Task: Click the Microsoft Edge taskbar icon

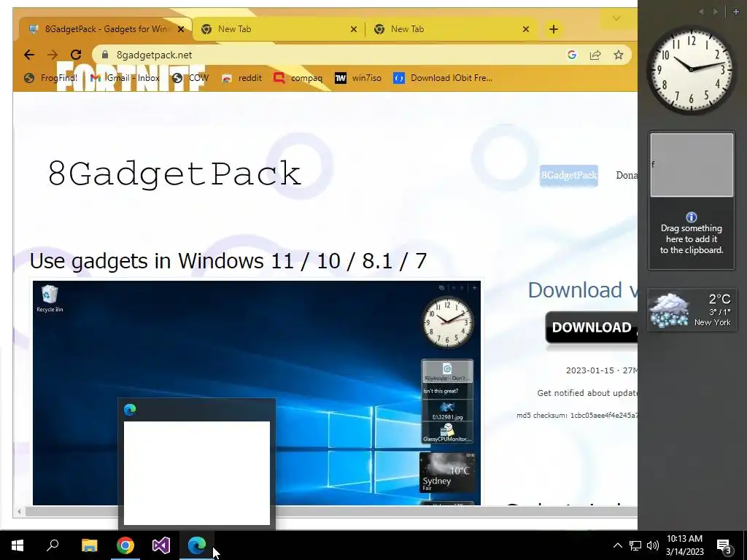Action: (x=197, y=545)
